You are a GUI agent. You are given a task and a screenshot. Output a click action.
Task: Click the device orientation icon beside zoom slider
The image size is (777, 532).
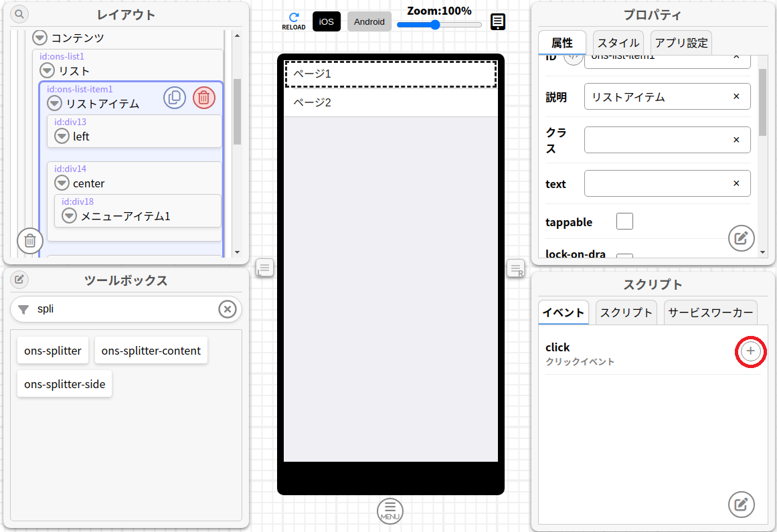pyautogui.click(x=498, y=22)
